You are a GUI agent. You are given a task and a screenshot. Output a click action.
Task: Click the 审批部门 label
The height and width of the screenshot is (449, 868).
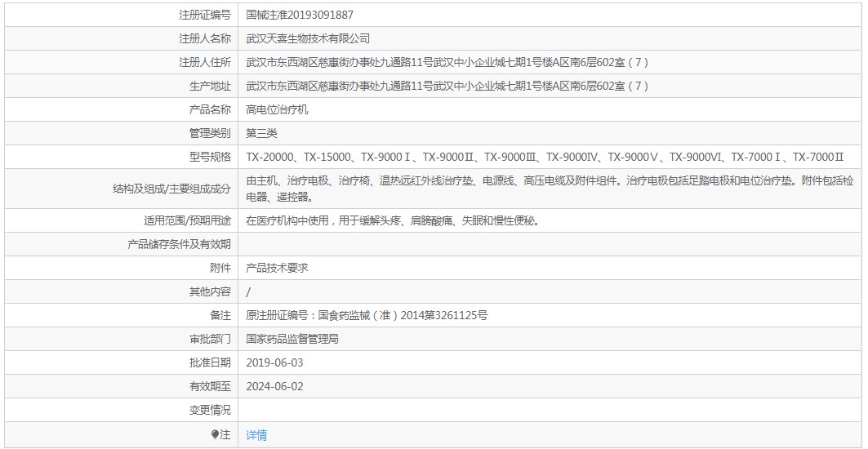(210, 339)
